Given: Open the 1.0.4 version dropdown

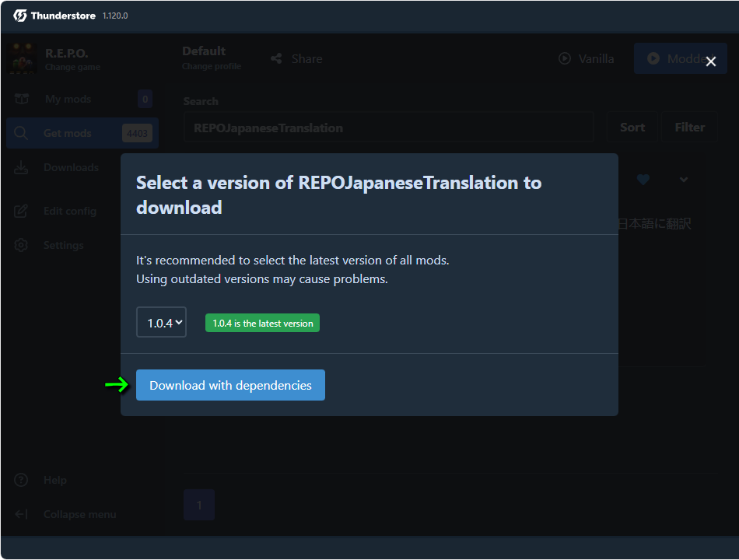Looking at the screenshot, I should (161, 323).
